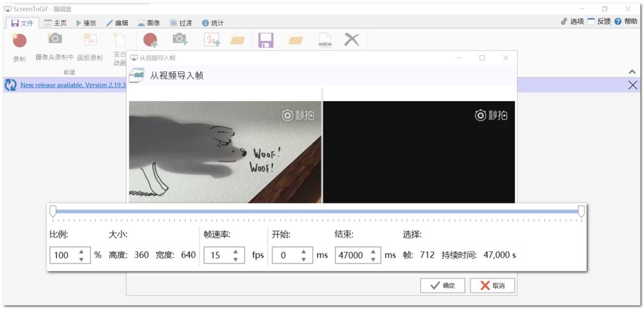
Task: Open 选项 settings
Action: (572, 21)
